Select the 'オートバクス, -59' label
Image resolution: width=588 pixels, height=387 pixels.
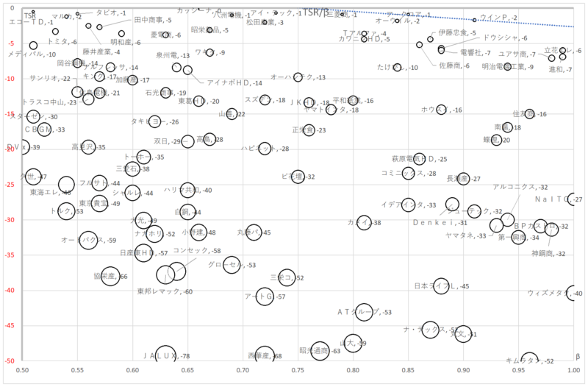point(89,240)
